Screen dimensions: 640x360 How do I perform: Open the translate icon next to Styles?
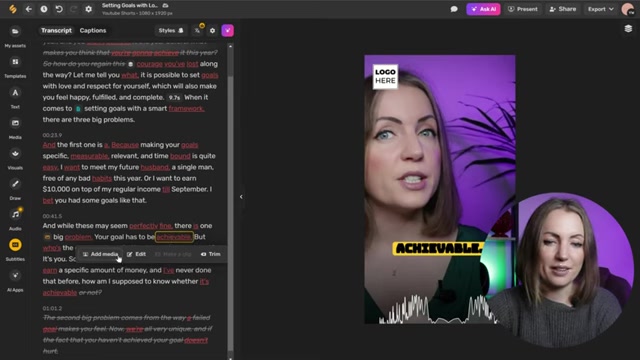click(x=198, y=31)
